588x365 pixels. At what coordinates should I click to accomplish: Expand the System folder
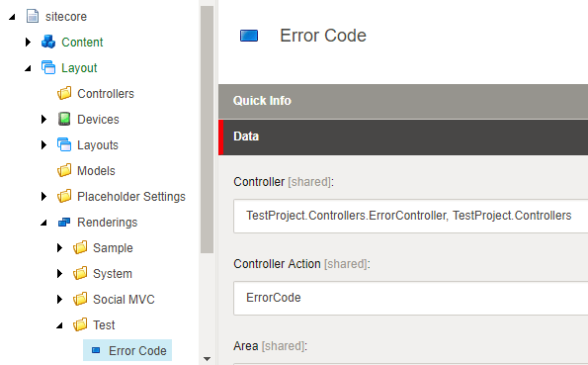59,274
